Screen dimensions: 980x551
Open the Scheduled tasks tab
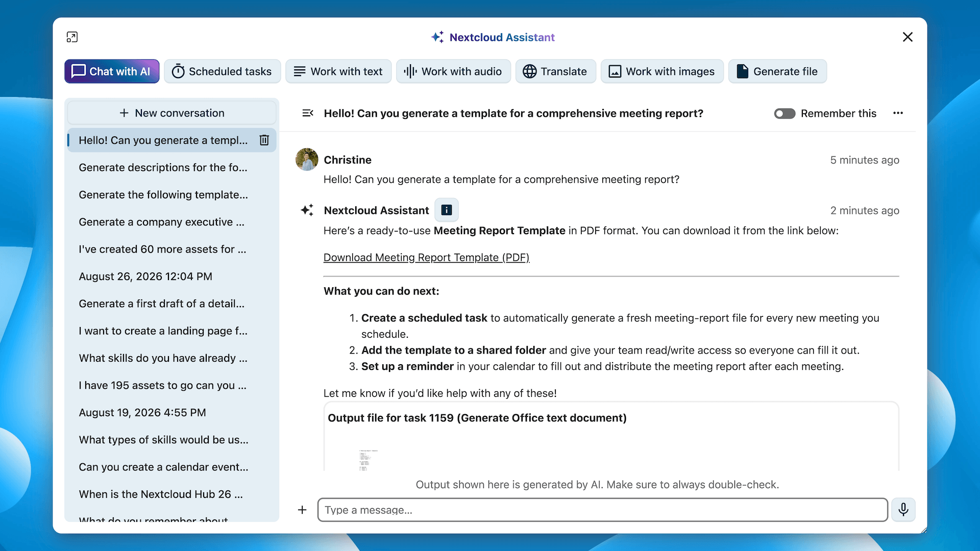[x=222, y=71]
